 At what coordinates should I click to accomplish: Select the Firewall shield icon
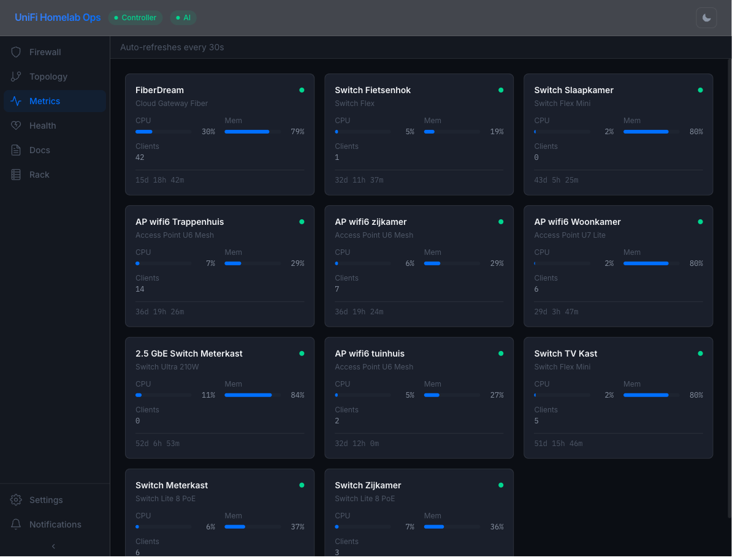point(16,52)
